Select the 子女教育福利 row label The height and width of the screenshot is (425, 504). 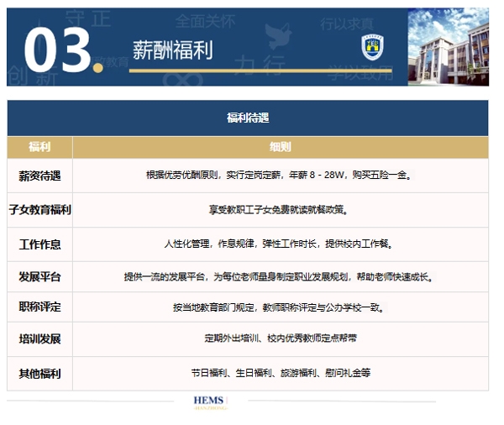coord(39,210)
